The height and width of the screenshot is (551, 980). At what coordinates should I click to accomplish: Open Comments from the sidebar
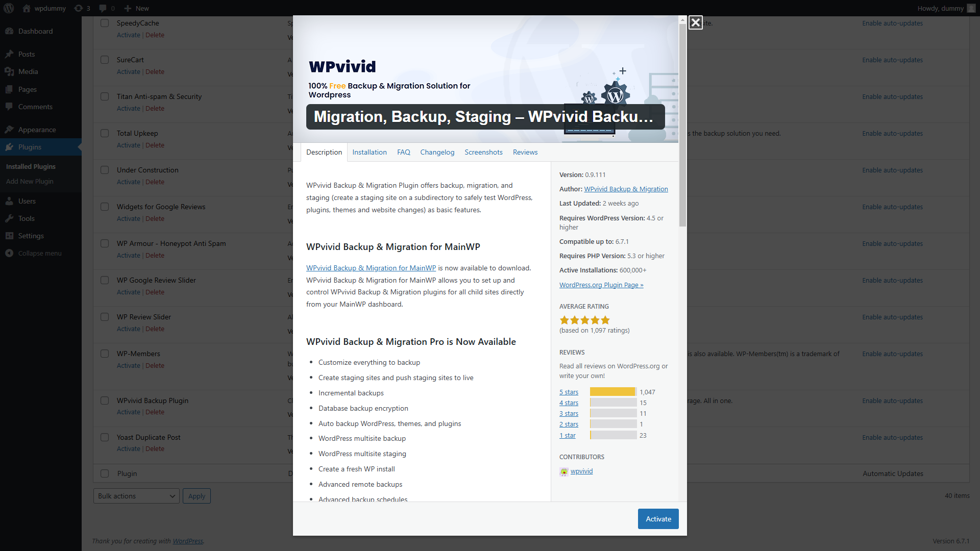tap(41, 107)
